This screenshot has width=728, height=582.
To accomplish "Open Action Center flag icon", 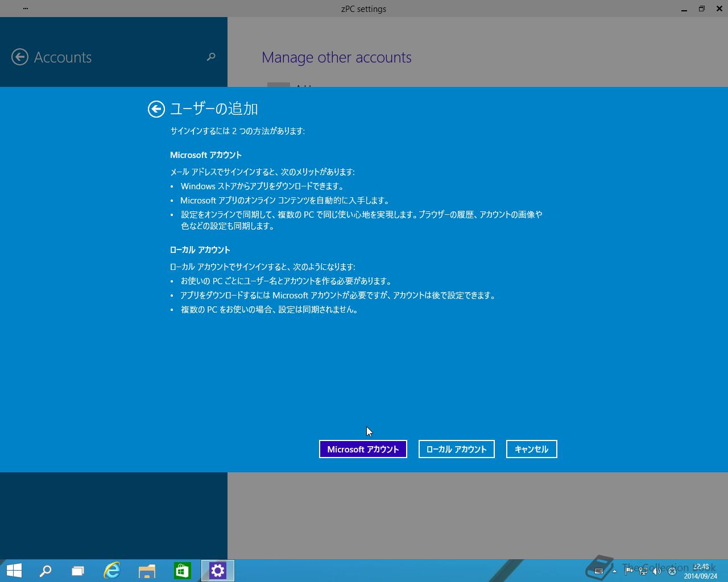I will (x=629, y=571).
